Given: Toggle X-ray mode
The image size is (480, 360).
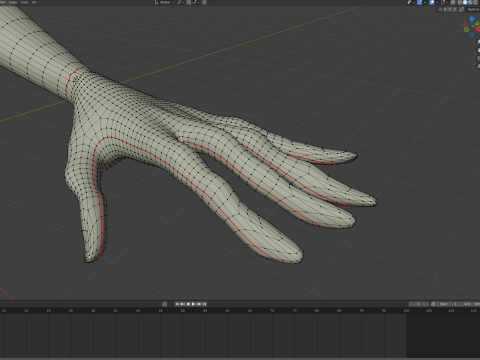Looking at the screenshot, I should (x=453, y=2).
